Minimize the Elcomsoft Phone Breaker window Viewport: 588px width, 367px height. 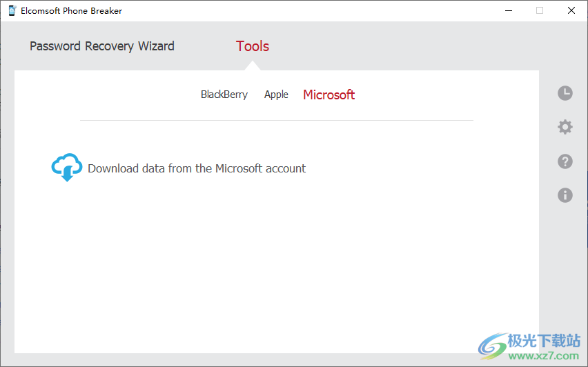pos(509,10)
